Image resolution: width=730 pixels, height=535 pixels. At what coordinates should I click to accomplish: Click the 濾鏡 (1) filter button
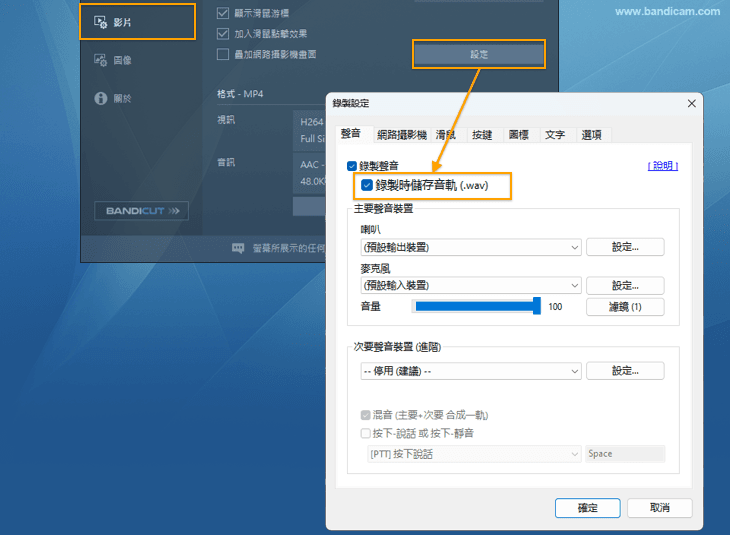tap(625, 307)
